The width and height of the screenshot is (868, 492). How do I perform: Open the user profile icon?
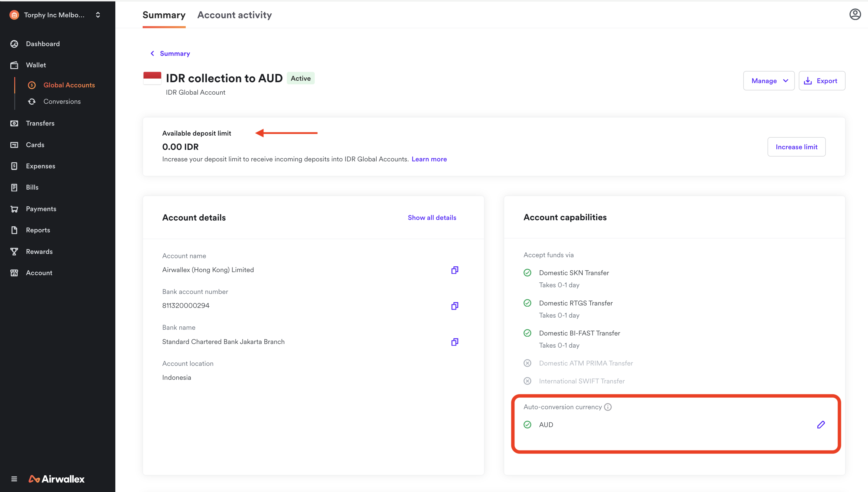point(855,15)
